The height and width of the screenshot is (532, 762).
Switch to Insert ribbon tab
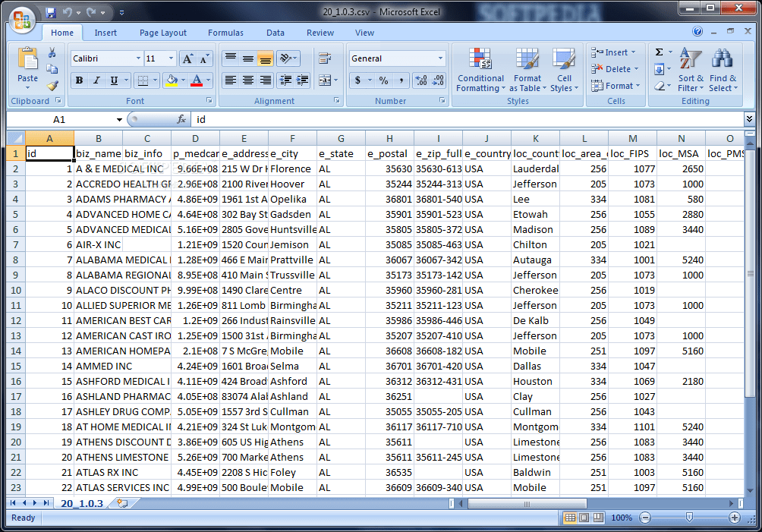point(105,33)
